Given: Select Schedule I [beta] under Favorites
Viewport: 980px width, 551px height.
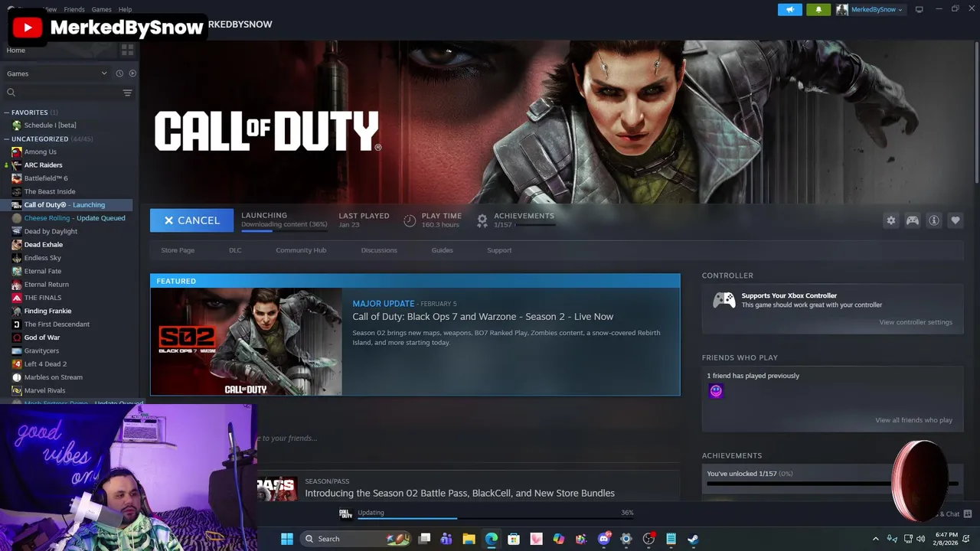Looking at the screenshot, I should click(x=50, y=126).
